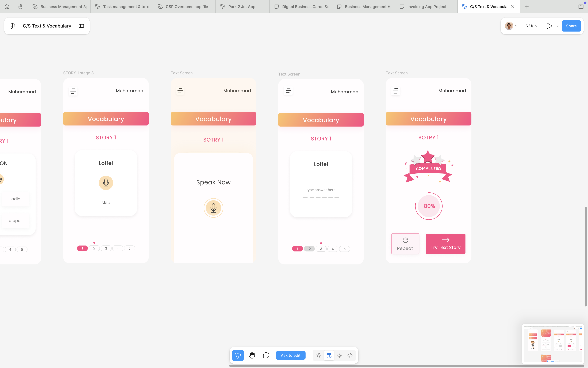This screenshot has height=368, width=588.
Task: Click the microphone icon above skip
Action: 106,183
